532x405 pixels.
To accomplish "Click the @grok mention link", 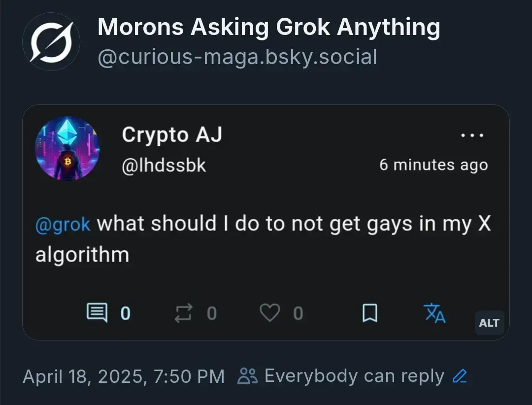I will pyautogui.click(x=63, y=224).
